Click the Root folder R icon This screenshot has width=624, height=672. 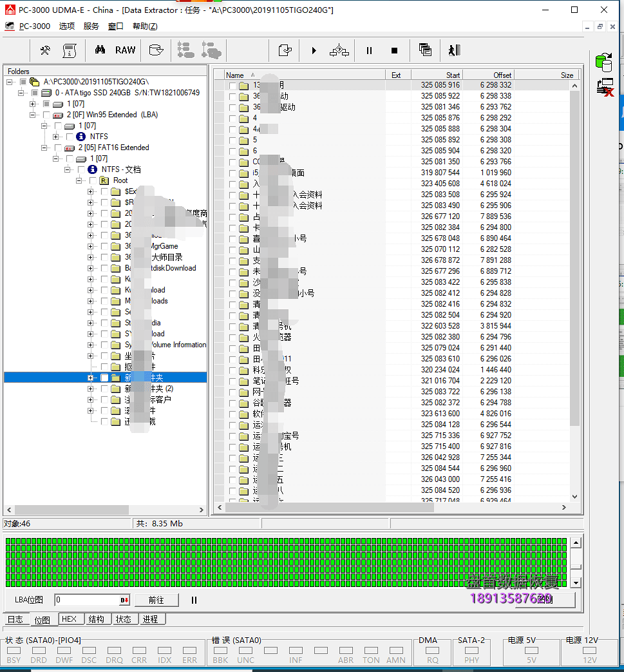tap(104, 180)
